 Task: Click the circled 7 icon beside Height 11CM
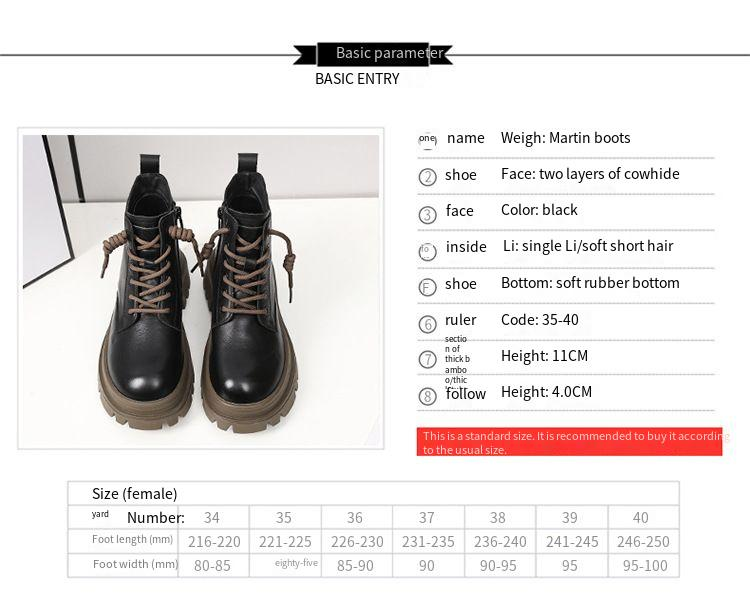[x=427, y=359]
